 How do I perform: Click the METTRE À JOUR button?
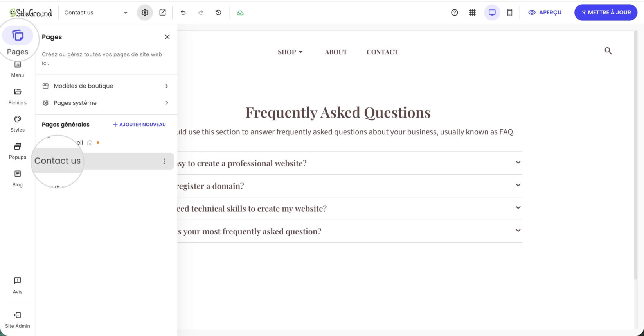[x=606, y=13]
